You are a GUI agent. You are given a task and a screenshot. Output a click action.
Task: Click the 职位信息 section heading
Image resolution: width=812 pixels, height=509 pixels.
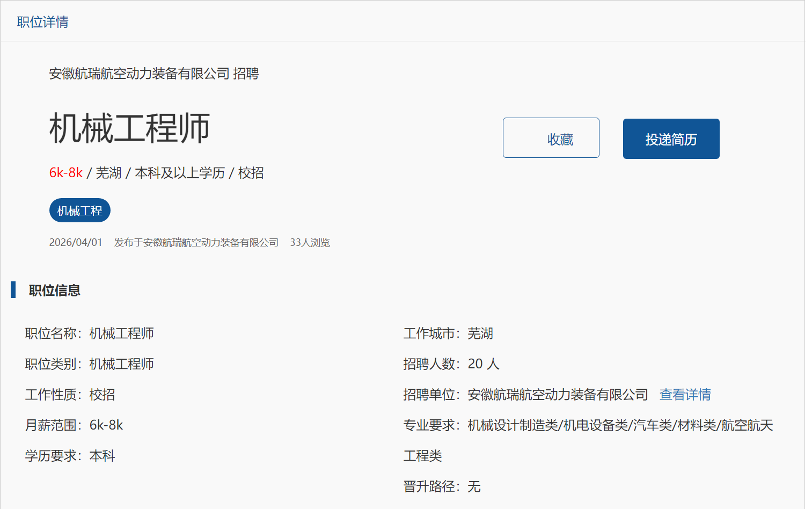click(54, 290)
